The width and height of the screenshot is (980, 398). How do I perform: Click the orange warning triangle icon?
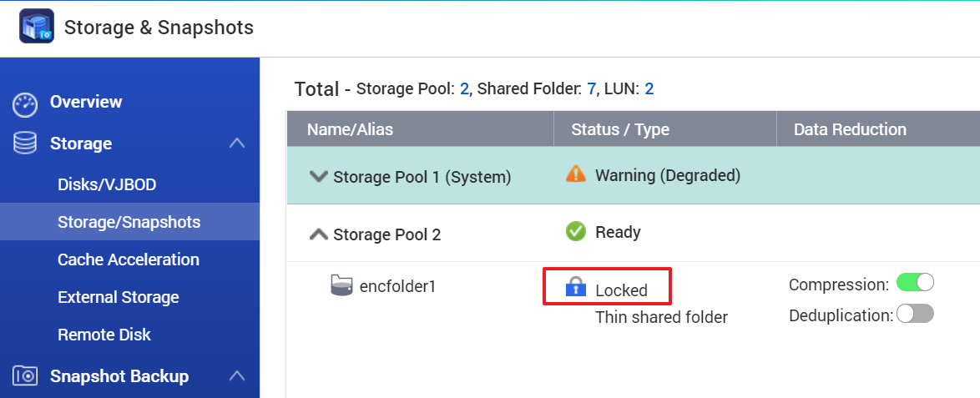pos(576,174)
